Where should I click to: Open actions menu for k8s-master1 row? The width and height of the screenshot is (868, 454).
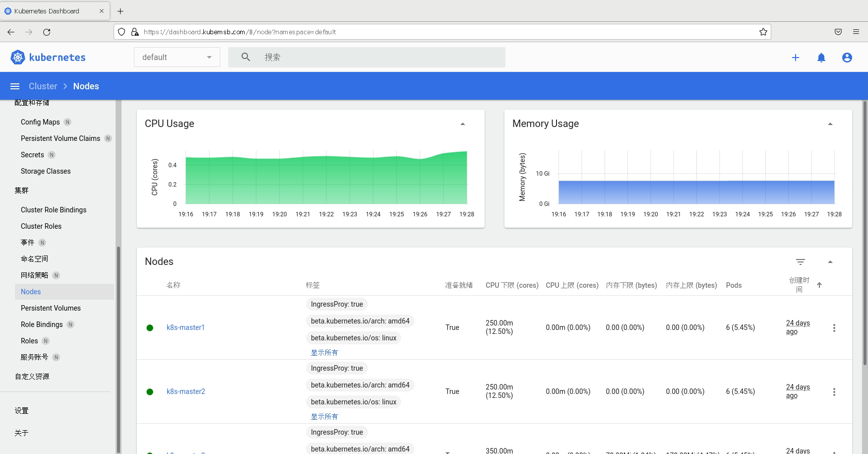point(834,328)
